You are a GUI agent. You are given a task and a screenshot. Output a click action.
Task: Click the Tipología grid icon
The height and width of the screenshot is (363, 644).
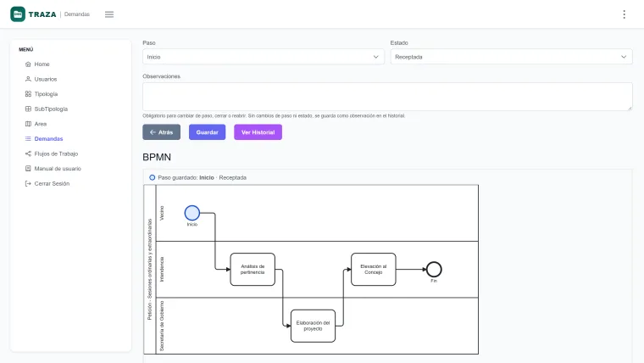click(x=28, y=94)
